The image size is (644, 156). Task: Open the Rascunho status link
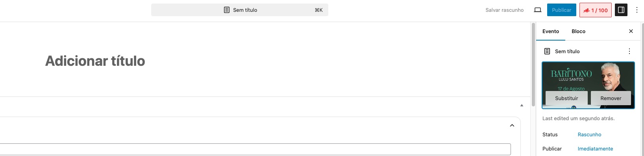coord(590,134)
